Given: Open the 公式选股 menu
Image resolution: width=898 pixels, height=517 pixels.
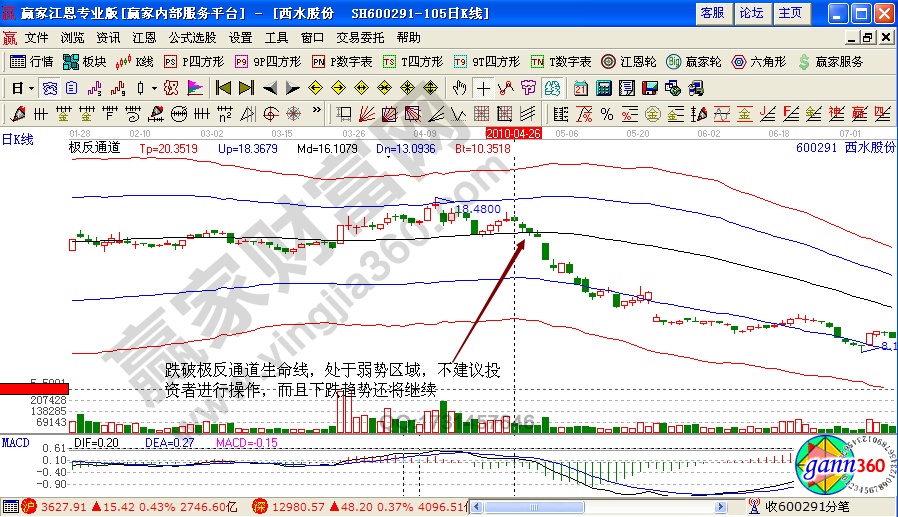Looking at the screenshot, I should click(x=192, y=37).
